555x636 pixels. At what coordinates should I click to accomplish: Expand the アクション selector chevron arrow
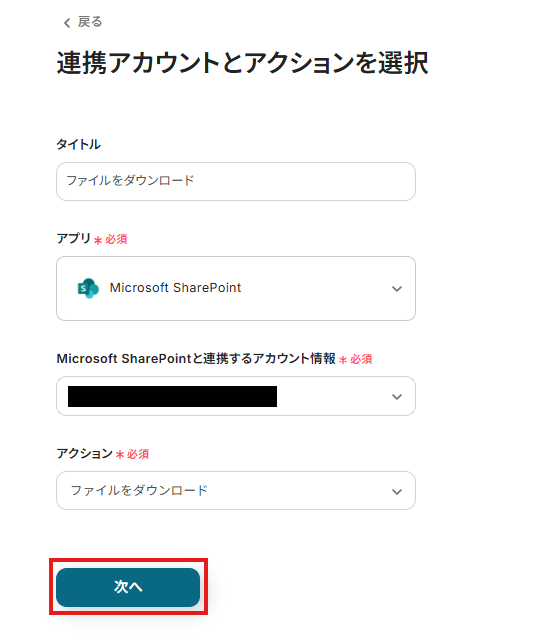[x=397, y=492]
